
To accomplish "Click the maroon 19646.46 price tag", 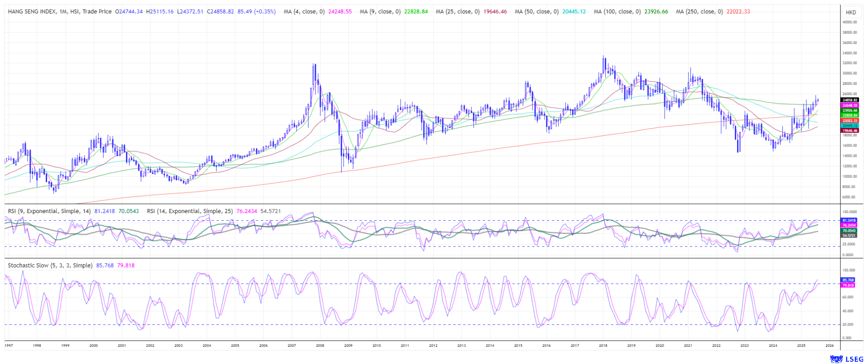I will pyautogui.click(x=849, y=131).
